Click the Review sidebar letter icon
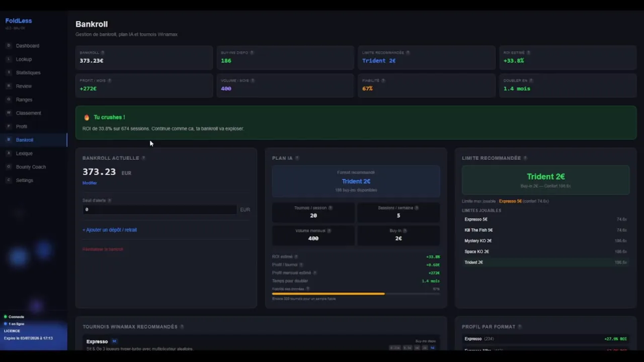Viewport: 644px width, 362px height. coord(9,86)
